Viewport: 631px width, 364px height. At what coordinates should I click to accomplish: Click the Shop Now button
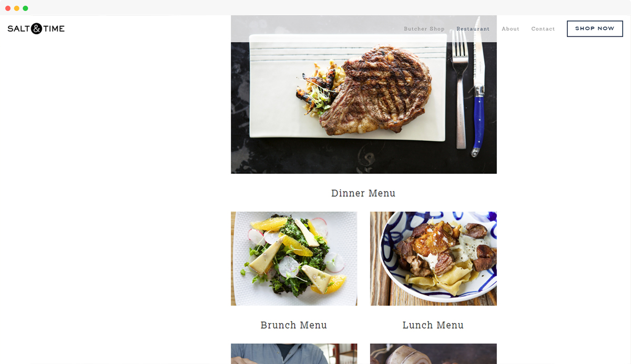595,29
